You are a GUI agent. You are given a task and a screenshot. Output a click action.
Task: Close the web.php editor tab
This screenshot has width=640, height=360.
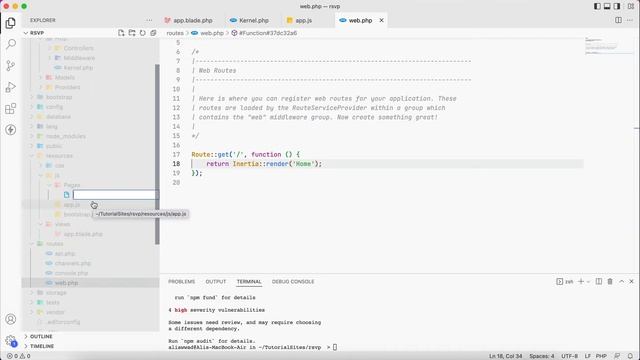[381, 20]
